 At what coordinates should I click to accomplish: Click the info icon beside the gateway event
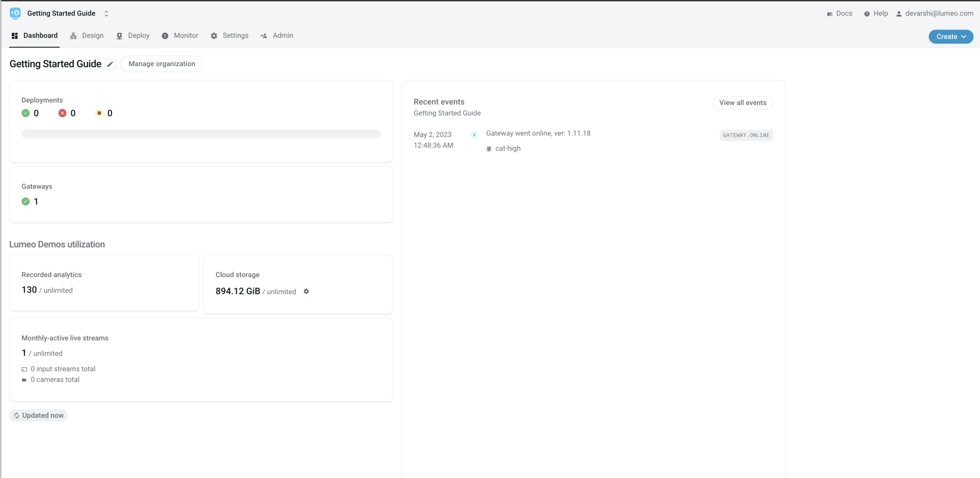click(474, 135)
